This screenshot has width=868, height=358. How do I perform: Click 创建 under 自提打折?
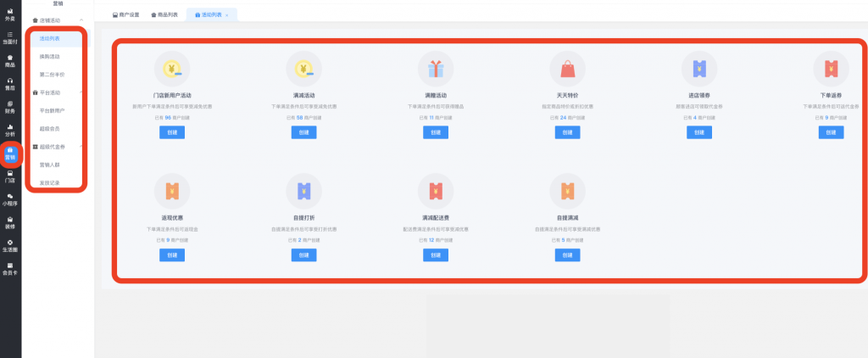pyautogui.click(x=303, y=255)
